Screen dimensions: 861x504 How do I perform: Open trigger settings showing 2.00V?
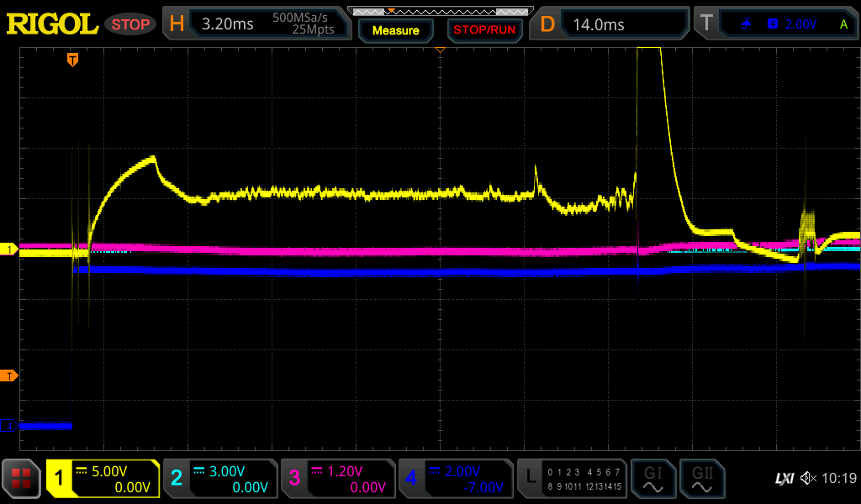[778, 24]
